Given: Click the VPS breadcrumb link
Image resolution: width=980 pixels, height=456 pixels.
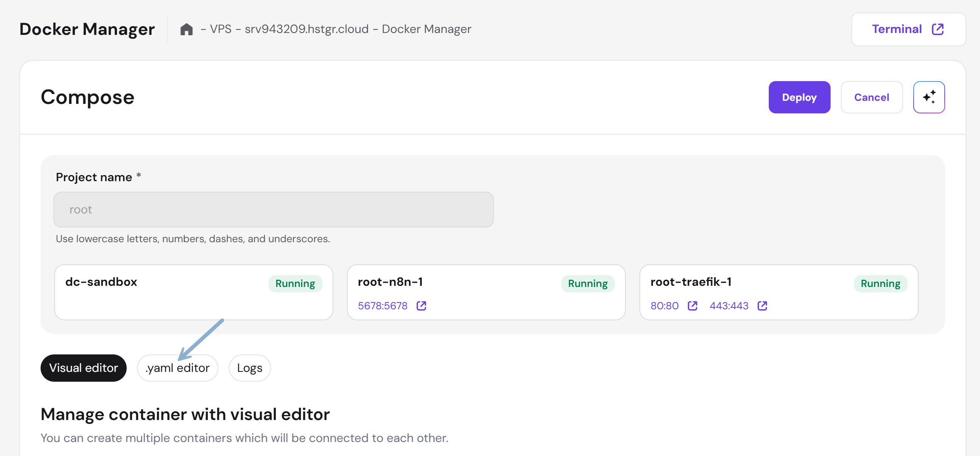Looking at the screenshot, I should [x=221, y=29].
